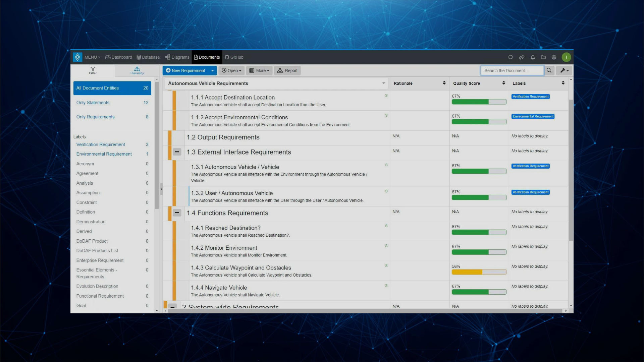Click the New Requirement button
The width and height of the screenshot is (644, 362).
(x=185, y=70)
